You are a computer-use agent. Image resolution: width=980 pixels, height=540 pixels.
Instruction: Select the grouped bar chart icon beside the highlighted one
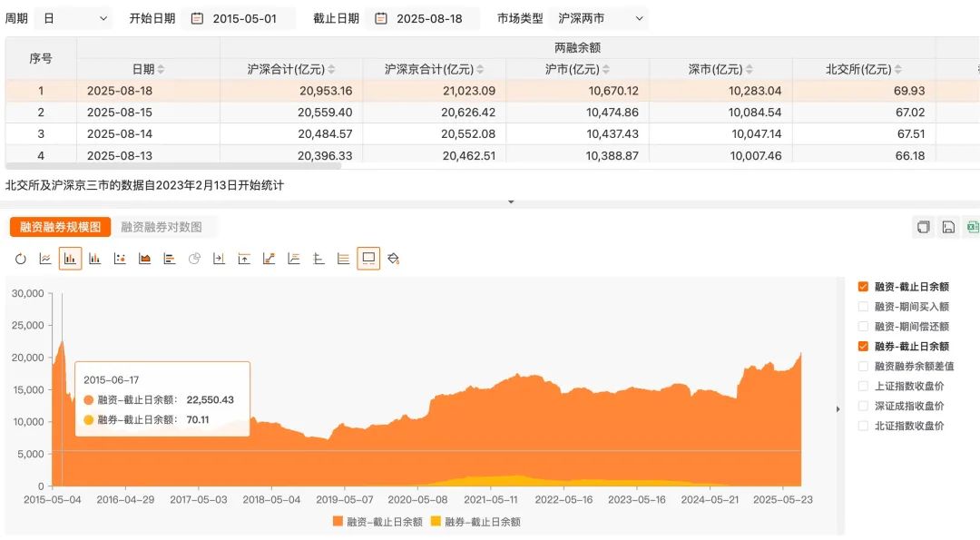(95, 259)
